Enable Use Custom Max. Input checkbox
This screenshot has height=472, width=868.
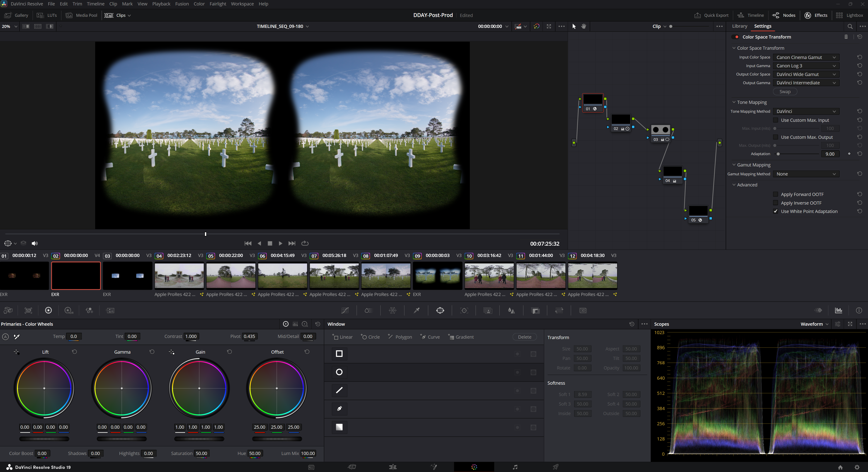click(x=775, y=120)
